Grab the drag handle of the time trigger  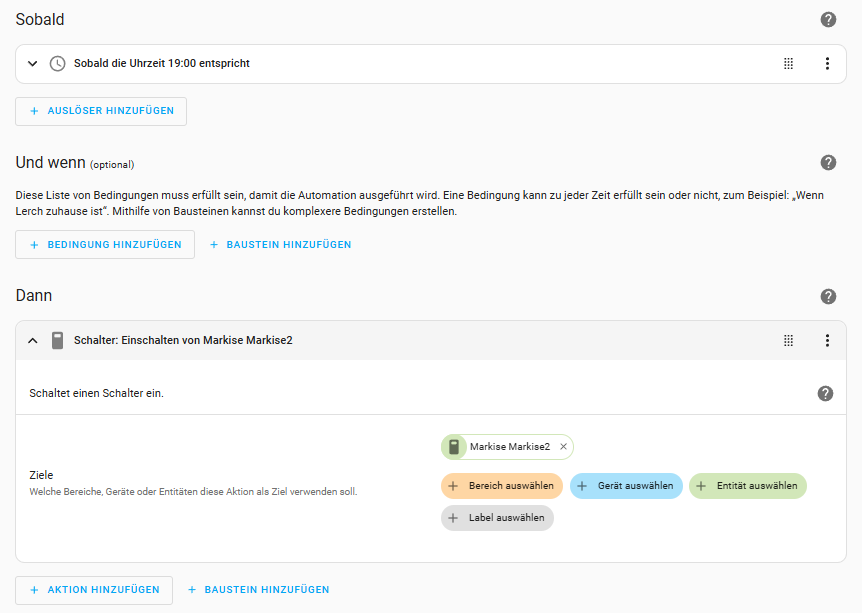788,63
